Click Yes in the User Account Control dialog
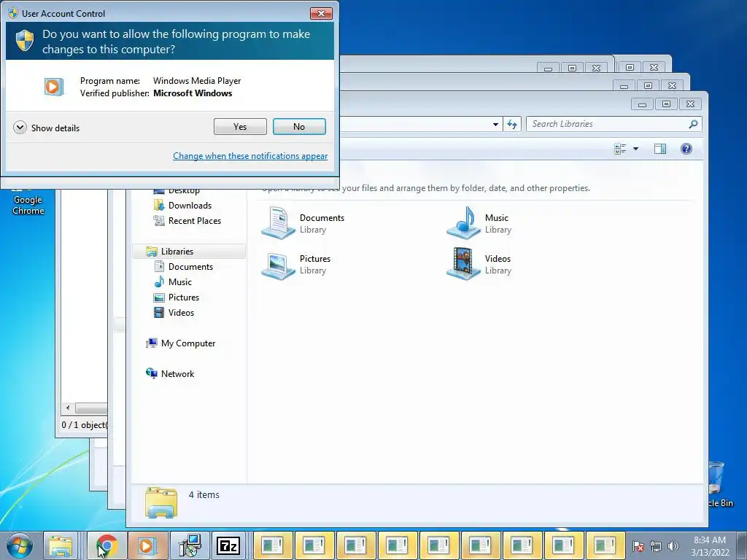747x560 pixels. [x=240, y=127]
